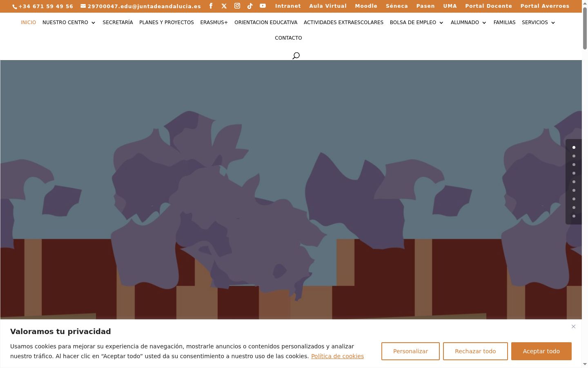Open the X (Twitter) social icon

224,6
